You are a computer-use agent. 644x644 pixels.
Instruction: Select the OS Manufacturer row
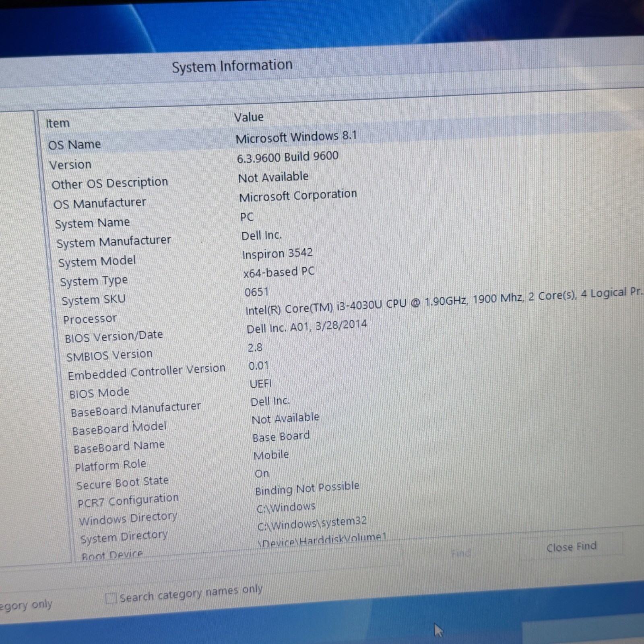point(100,203)
